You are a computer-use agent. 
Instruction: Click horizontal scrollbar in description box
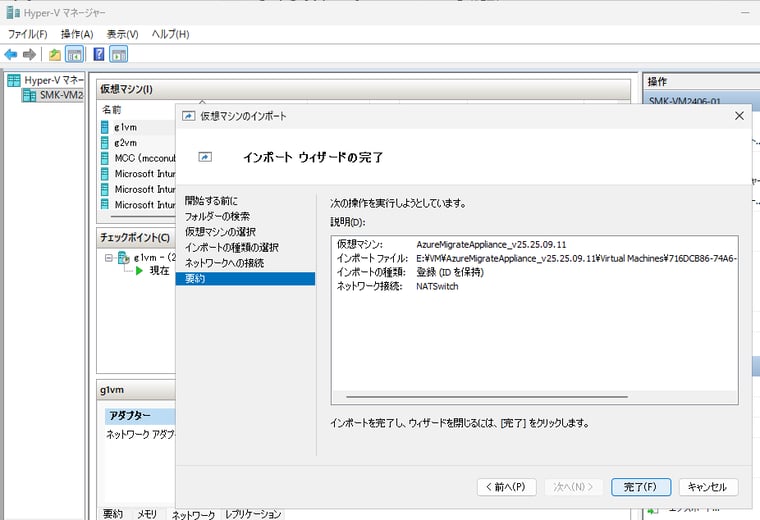(x=487, y=396)
